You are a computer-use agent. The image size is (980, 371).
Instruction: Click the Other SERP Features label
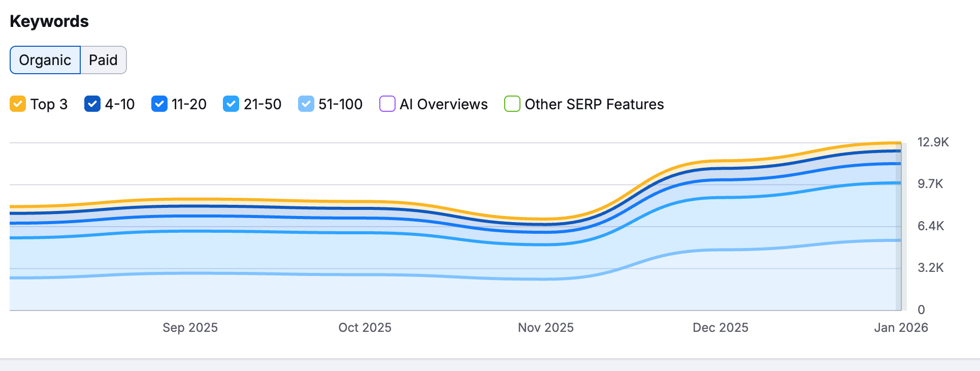[x=594, y=104]
